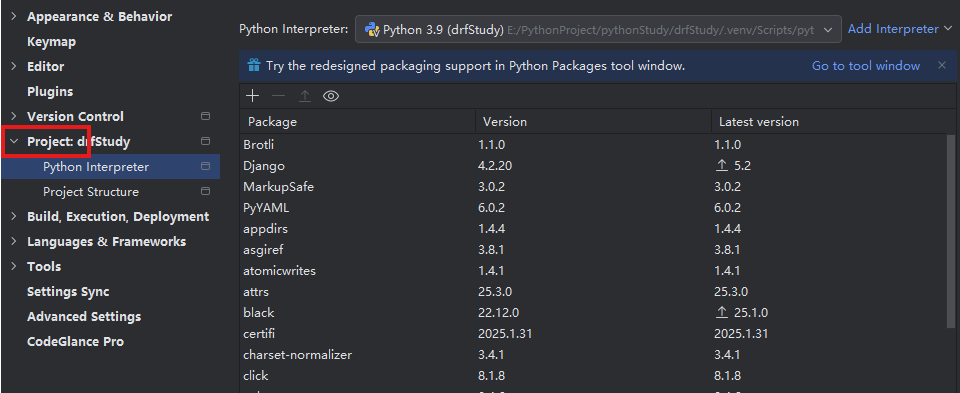960x393 pixels.
Task: Open the Keymap settings page
Action: coord(51,42)
